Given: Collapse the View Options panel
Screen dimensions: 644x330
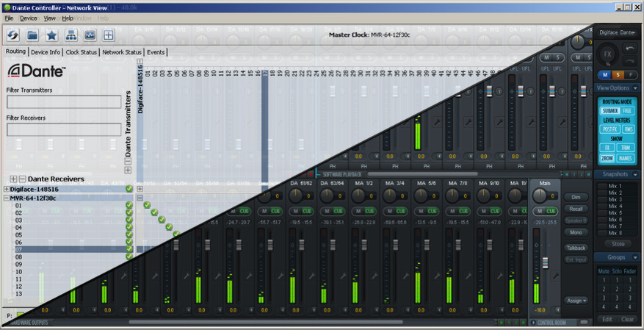Looking at the screenshot, I should tap(636, 88).
